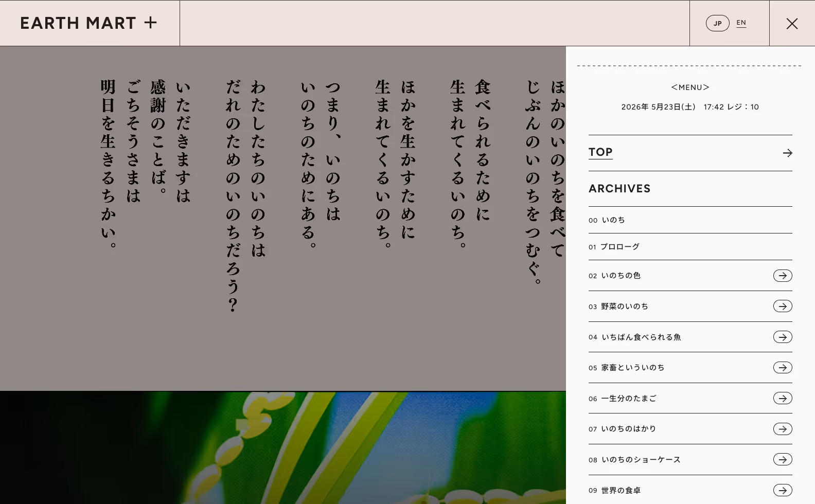Screen dimensions: 815x504
Task: Click arrow icon for いのちのはかり
Action: (x=783, y=429)
